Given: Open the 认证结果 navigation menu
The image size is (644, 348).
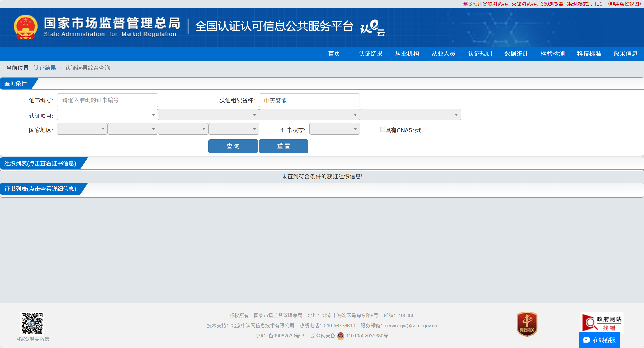Looking at the screenshot, I should coord(371,54).
